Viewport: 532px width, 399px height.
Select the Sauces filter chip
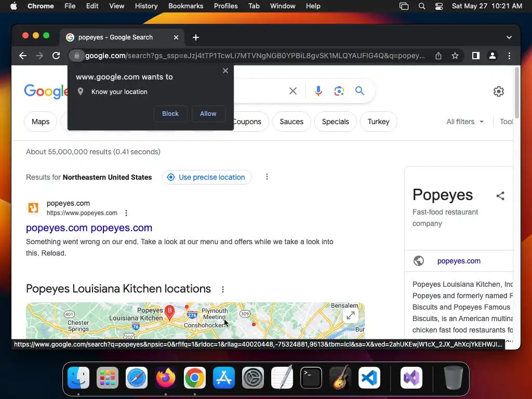[291, 122]
